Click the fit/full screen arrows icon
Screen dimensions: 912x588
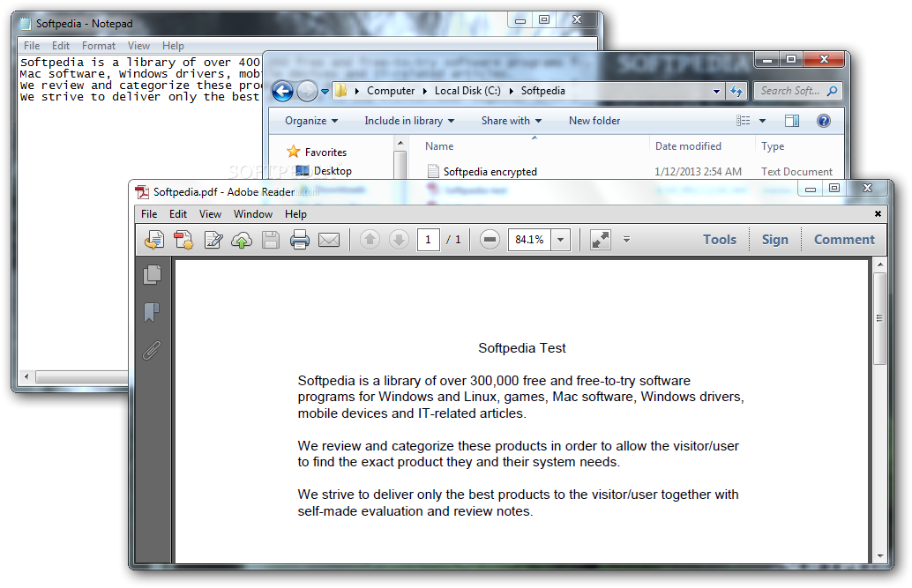coord(601,240)
